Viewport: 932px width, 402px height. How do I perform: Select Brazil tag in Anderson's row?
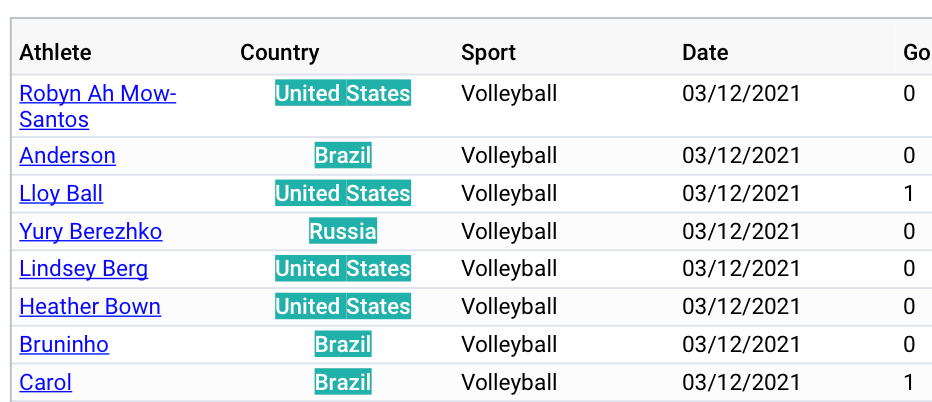point(343,156)
